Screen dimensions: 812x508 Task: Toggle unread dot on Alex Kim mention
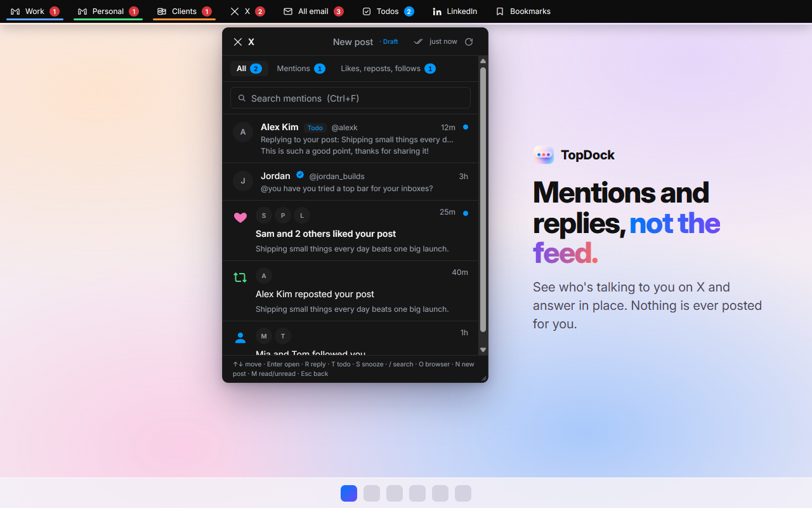(x=466, y=127)
